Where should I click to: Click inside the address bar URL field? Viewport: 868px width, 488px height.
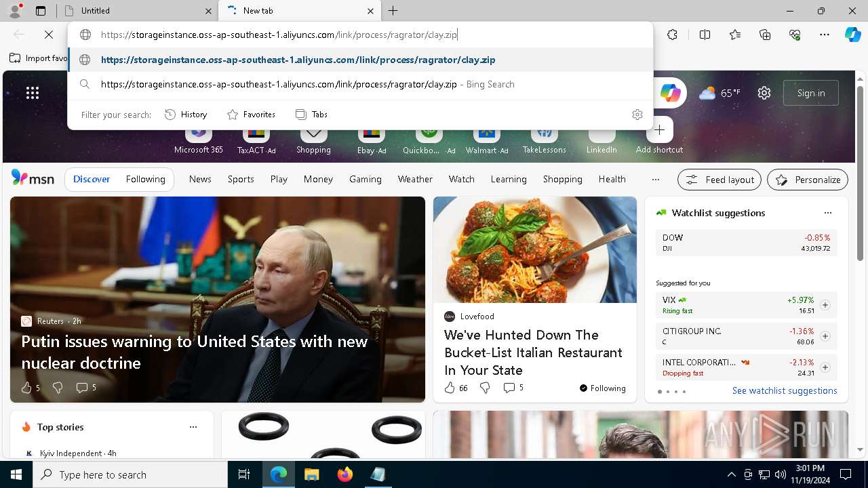pyautogui.click(x=361, y=35)
